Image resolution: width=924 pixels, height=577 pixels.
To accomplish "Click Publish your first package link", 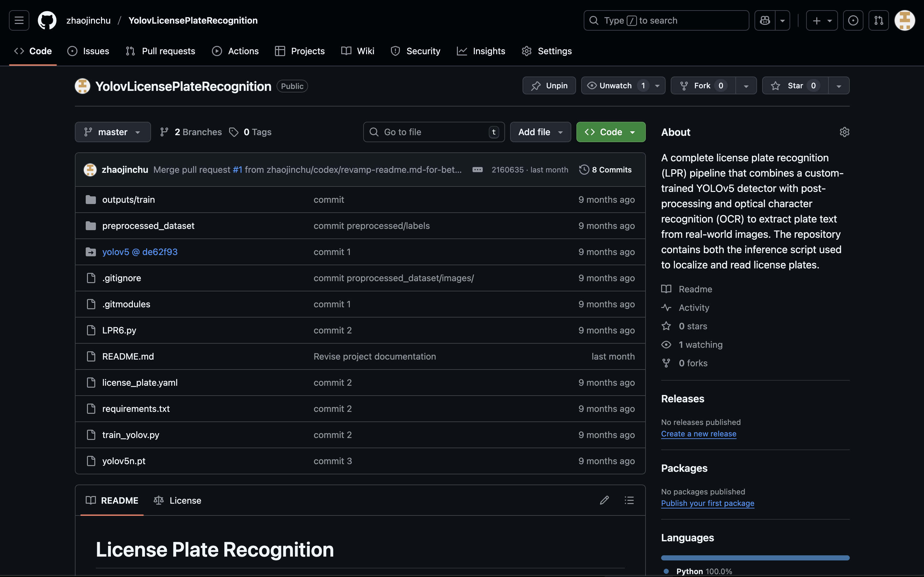I will pyautogui.click(x=708, y=503).
